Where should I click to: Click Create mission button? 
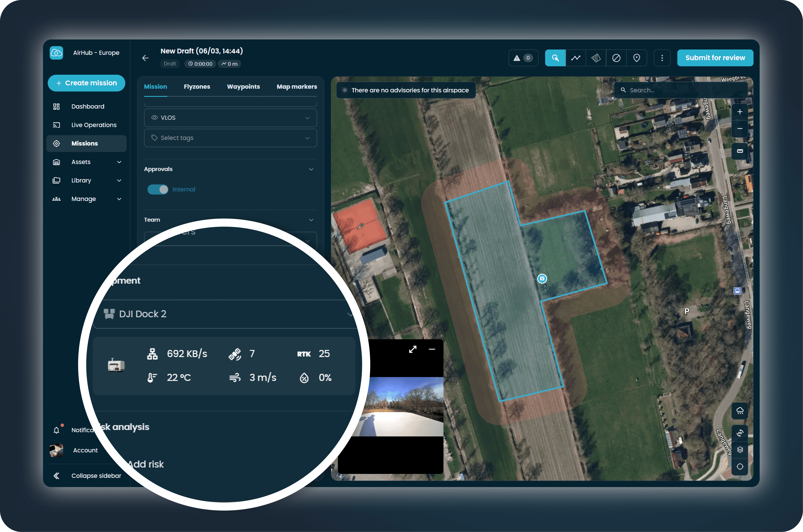click(86, 83)
